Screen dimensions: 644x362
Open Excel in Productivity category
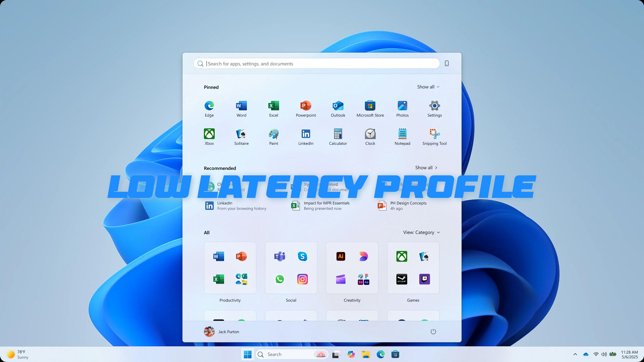(219, 279)
